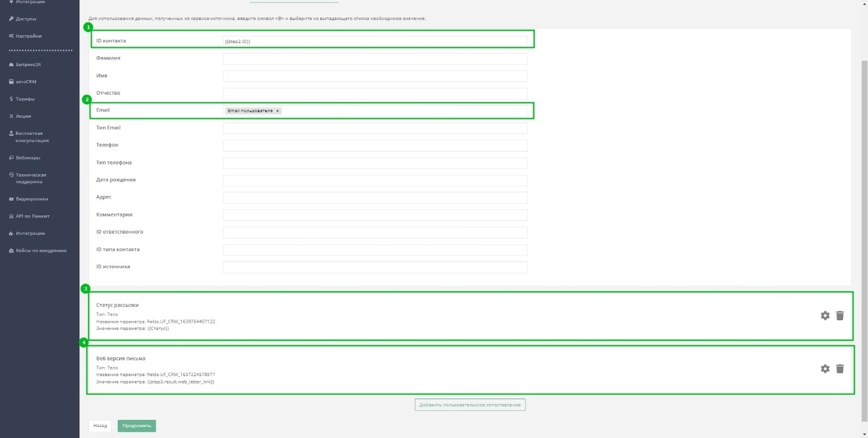Viewport: 868px width, 438px height.
Task: Open Битрикс24 in the sidebar
Action: 28,64
